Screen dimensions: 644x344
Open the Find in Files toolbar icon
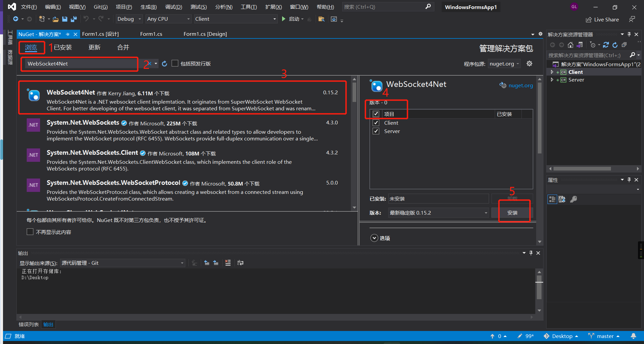(321, 19)
